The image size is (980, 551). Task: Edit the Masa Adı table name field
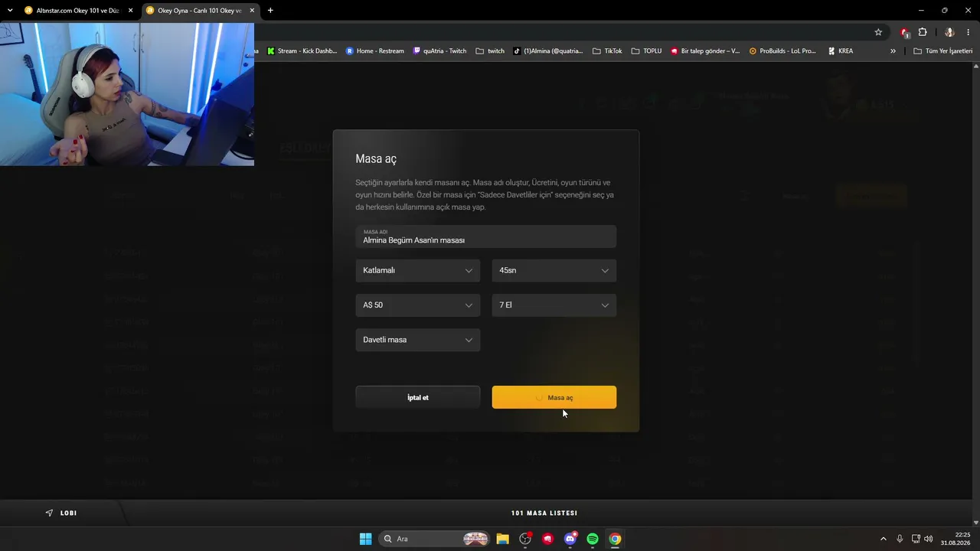point(485,236)
